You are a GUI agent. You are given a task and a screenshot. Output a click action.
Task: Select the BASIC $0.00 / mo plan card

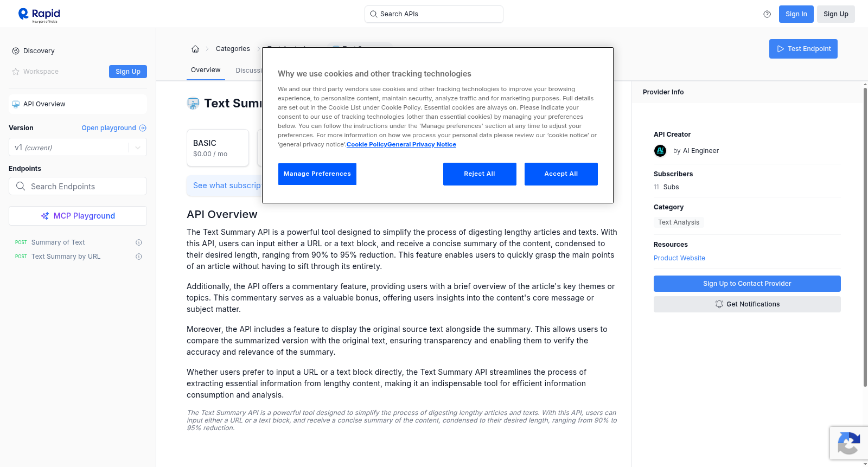218,148
